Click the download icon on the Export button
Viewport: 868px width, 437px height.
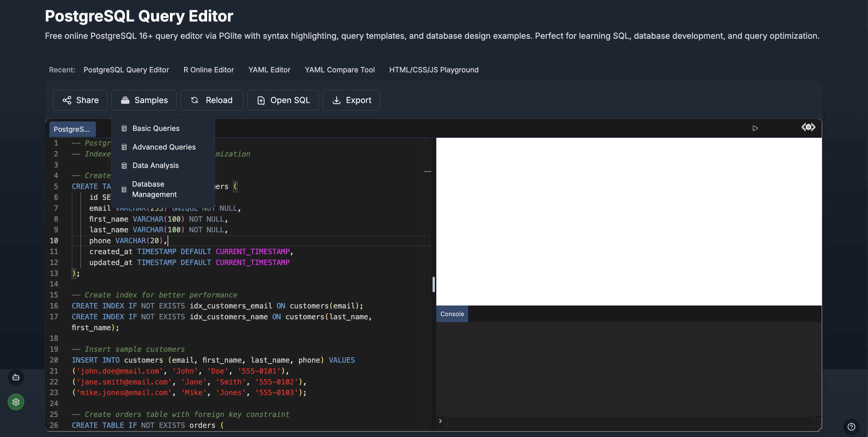pos(337,100)
